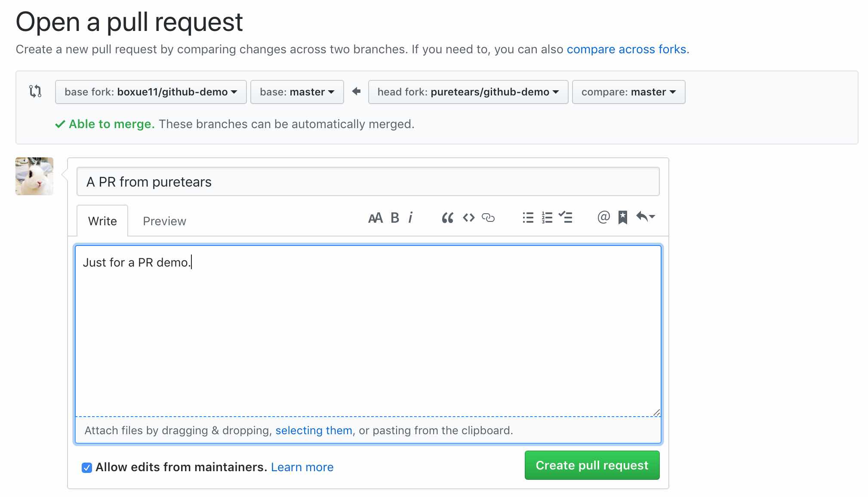This screenshot has width=868, height=497.
Task: Toggle bold text formatting
Action: tap(395, 218)
